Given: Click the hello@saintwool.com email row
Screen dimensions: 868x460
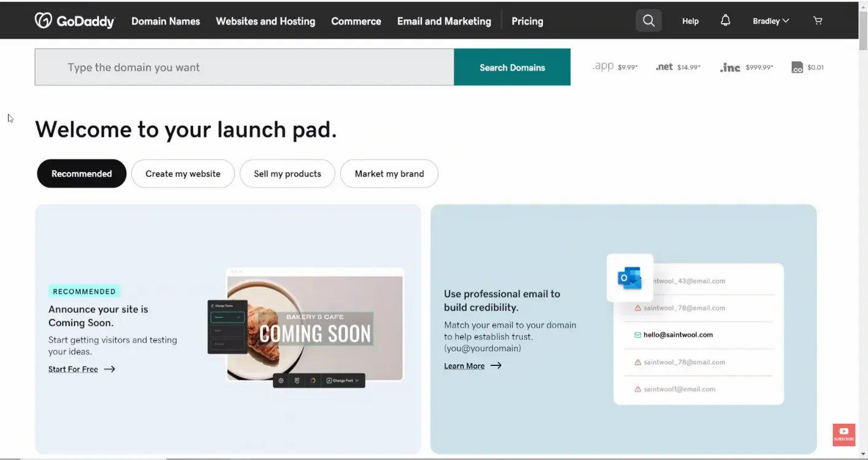Looking at the screenshot, I should point(699,335).
